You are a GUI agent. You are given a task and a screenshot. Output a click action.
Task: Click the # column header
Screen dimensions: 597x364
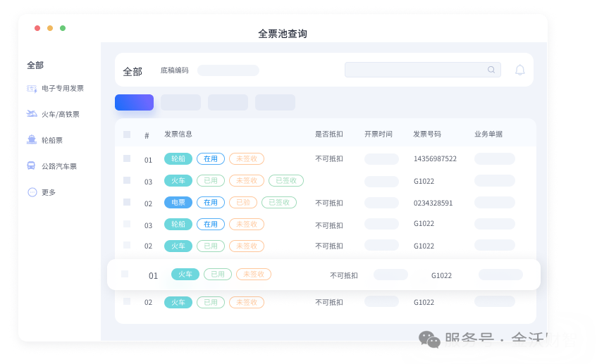pos(147,135)
